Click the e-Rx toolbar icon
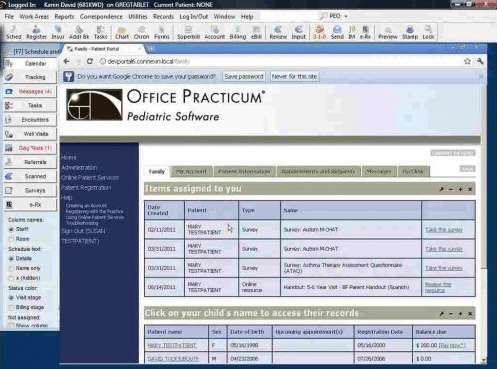Screen dimensions: 497x369 pyautogui.click(x=365, y=32)
